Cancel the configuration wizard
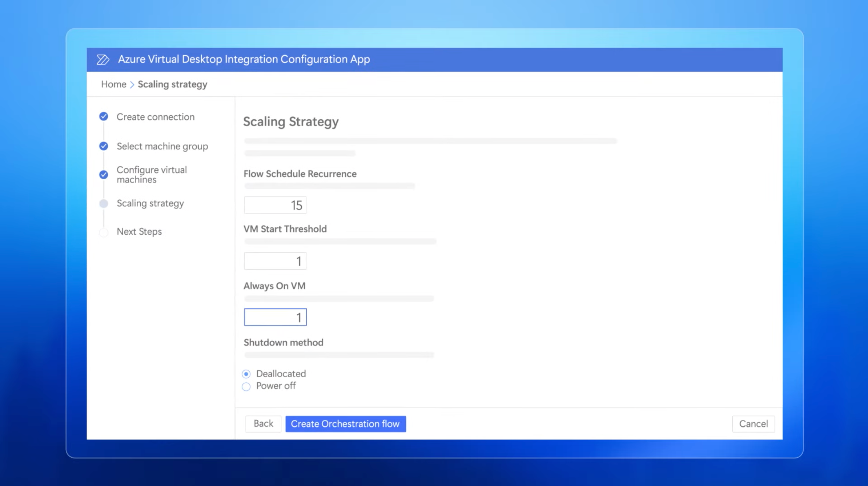The height and width of the screenshot is (486, 868). pos(753,424)
